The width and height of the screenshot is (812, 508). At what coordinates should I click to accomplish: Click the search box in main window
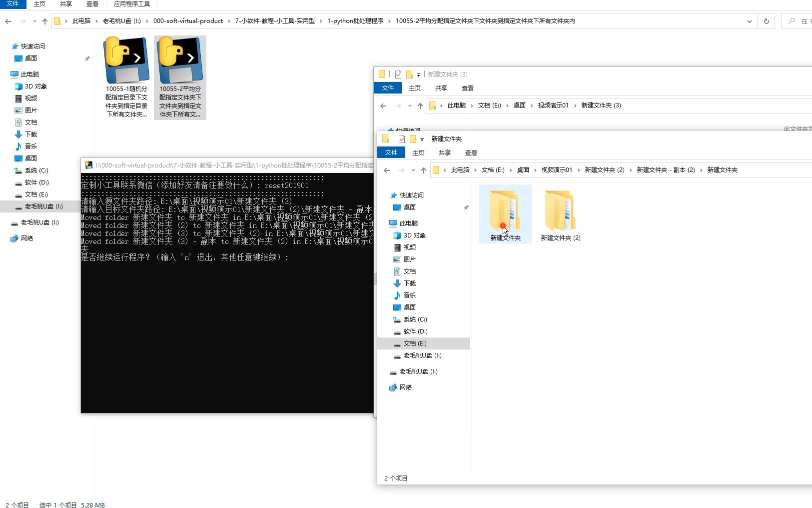coord(798,21)
